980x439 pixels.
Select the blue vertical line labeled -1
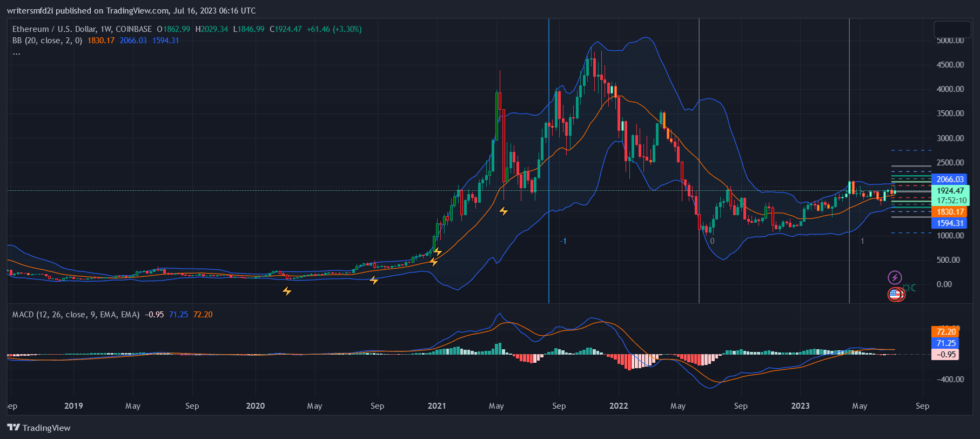(549, 162)
